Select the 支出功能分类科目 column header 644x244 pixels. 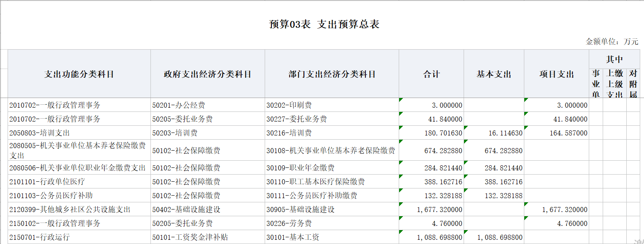79,74
